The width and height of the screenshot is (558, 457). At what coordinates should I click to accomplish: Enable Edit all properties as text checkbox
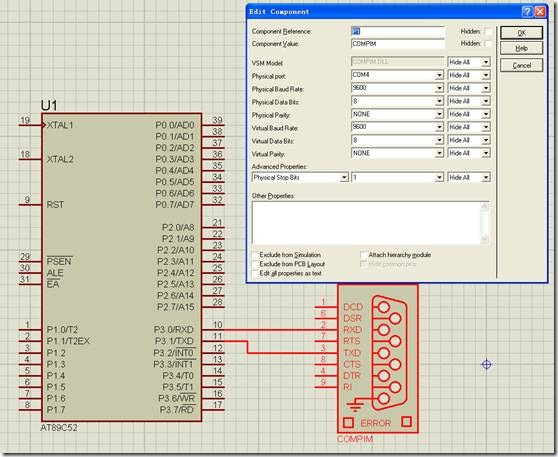click(255, 274)
